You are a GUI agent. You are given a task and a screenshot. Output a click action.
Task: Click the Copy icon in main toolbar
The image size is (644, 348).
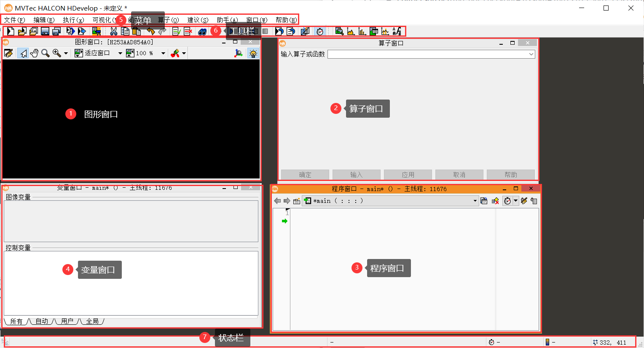click(x=125, y=31)
